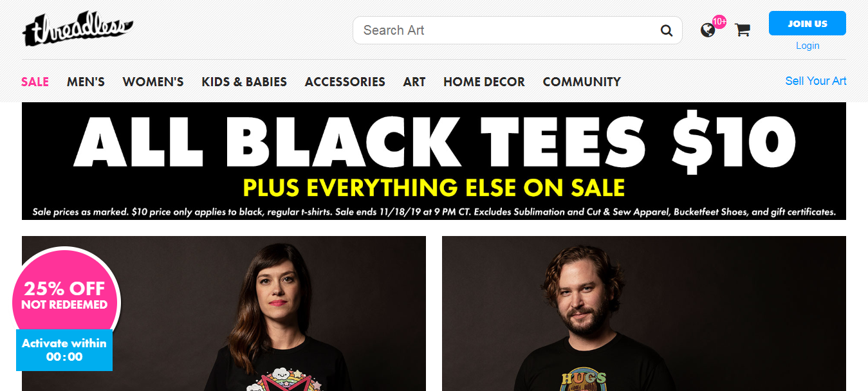Open the globe notifications icon
This screenshot has width=868, height=391.
point(708,30)
